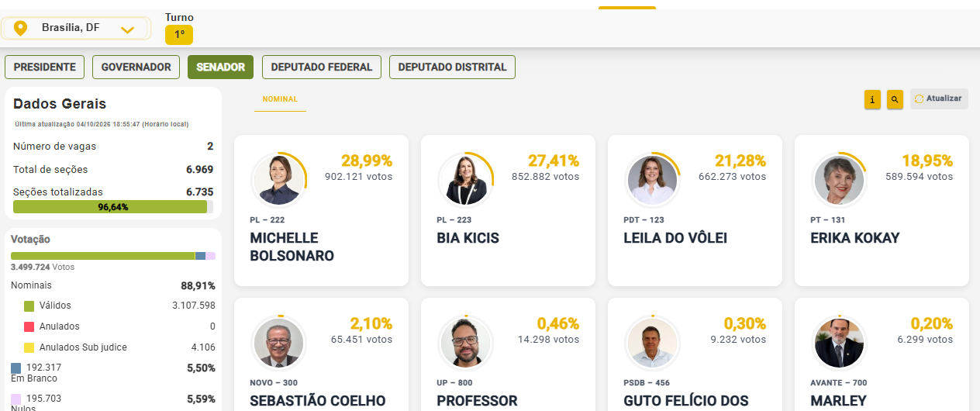Click the dropdown chevron next to Brasília
980x411 pixels.
tap(128, 29)
